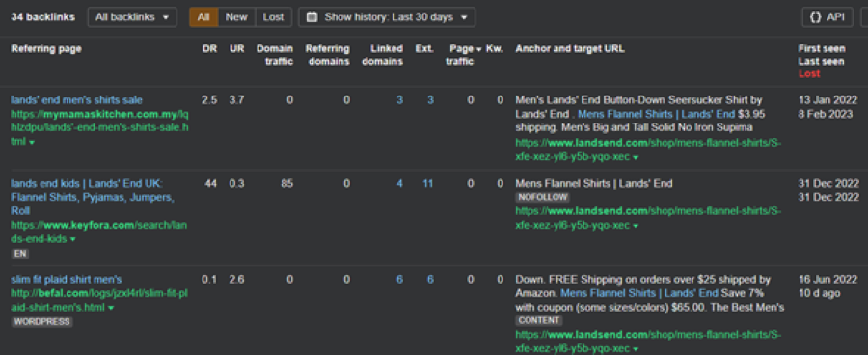
Task: Open landsend.com target URL in keyfora row
Action: (649, 218)
